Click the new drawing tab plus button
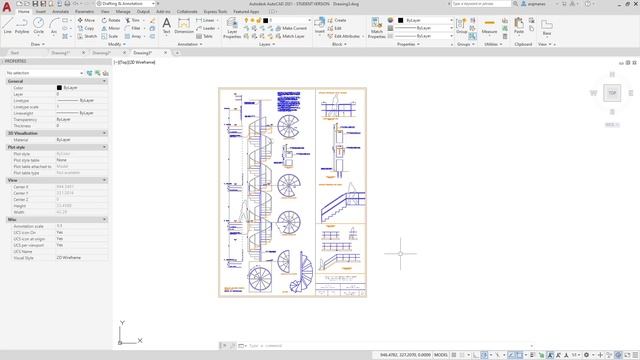Image resolution: width=640 pixels, height=360 pixels. point(177,53)
